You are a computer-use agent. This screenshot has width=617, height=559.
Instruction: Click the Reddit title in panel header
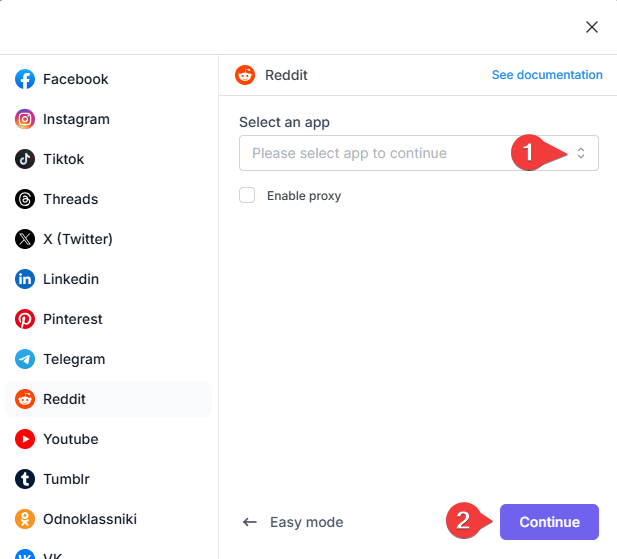(286, 75)
